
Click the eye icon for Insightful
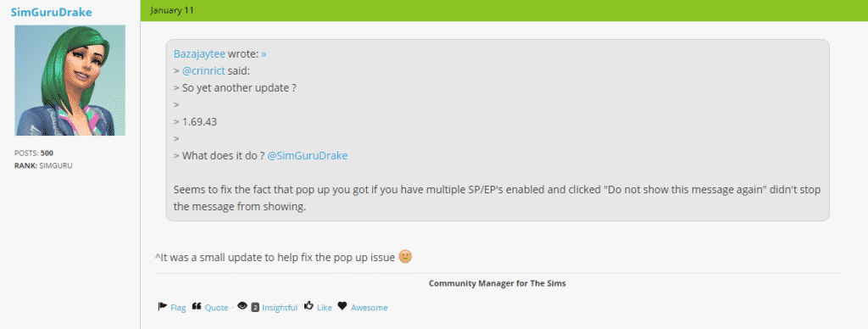(242, 306)
